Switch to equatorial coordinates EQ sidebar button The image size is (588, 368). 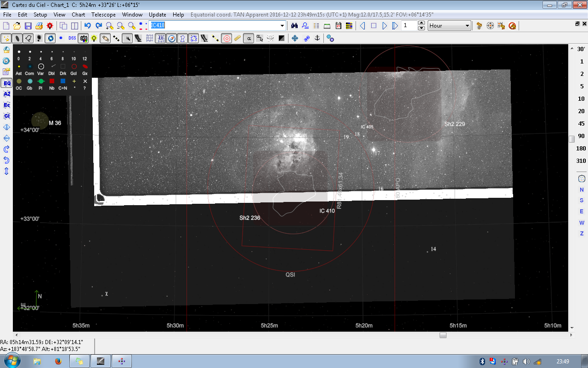(6, 83)
